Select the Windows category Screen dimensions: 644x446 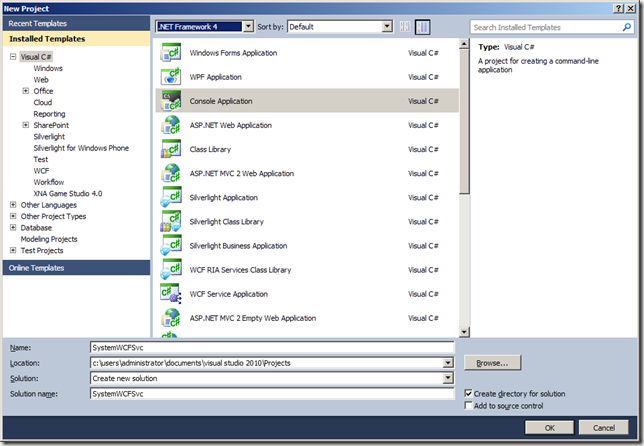click(x=48, y=68)
